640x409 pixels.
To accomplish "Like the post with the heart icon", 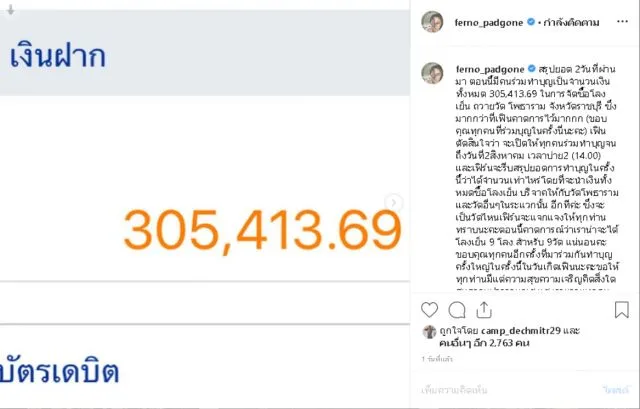I will 430,310.
